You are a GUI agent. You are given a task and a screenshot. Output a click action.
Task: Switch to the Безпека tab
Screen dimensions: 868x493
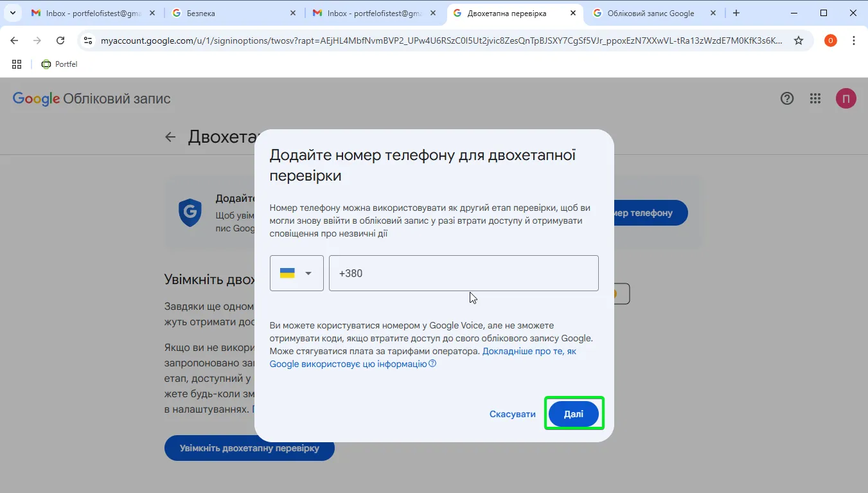coord(235,13)
